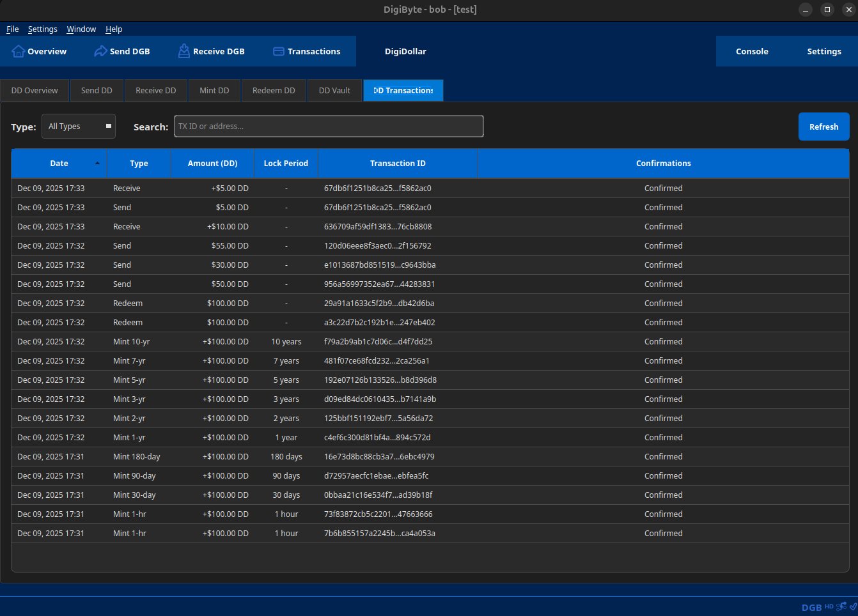Switch to the DD Vault tab
858x616 pixels.
coord(334,91)
